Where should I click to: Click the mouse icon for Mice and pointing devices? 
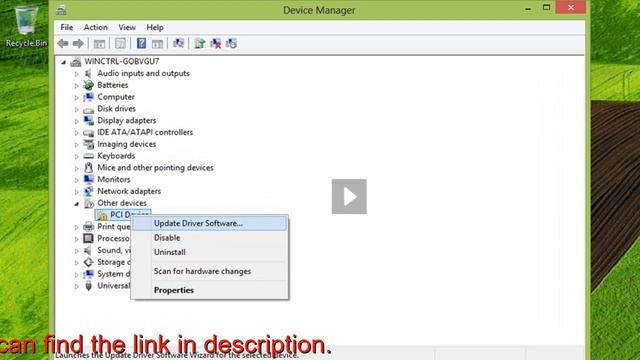pos(88,168)
